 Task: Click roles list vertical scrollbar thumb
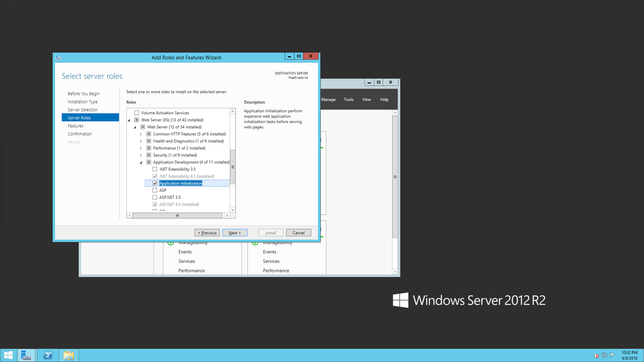233,167
